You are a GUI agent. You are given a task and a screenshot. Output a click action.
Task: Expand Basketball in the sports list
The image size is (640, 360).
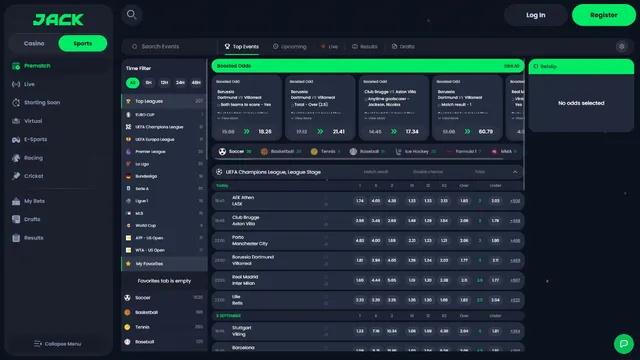click(164, 312)
